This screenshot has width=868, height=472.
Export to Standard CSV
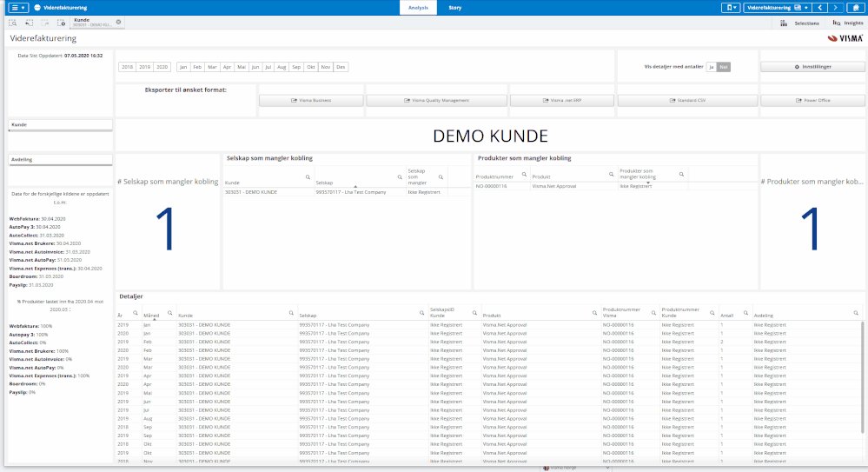pyautogui.click(x=686, y=100)
